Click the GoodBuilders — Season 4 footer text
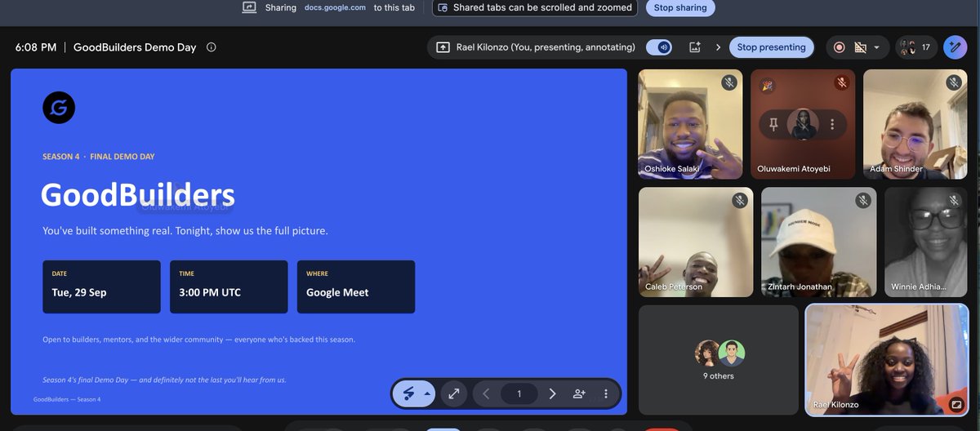The width and height of the screenshot is (980, 431). pyautogui.click(x=67, y=399)
